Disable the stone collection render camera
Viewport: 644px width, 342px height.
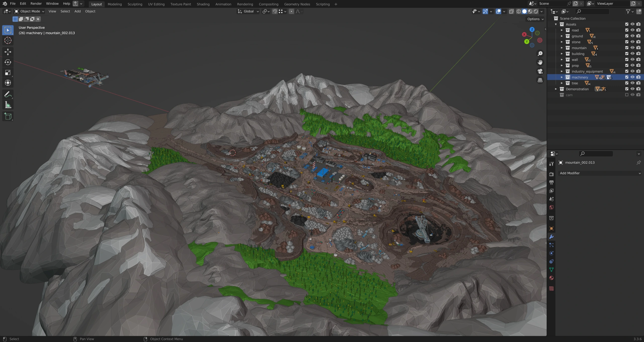coord(638,42)
